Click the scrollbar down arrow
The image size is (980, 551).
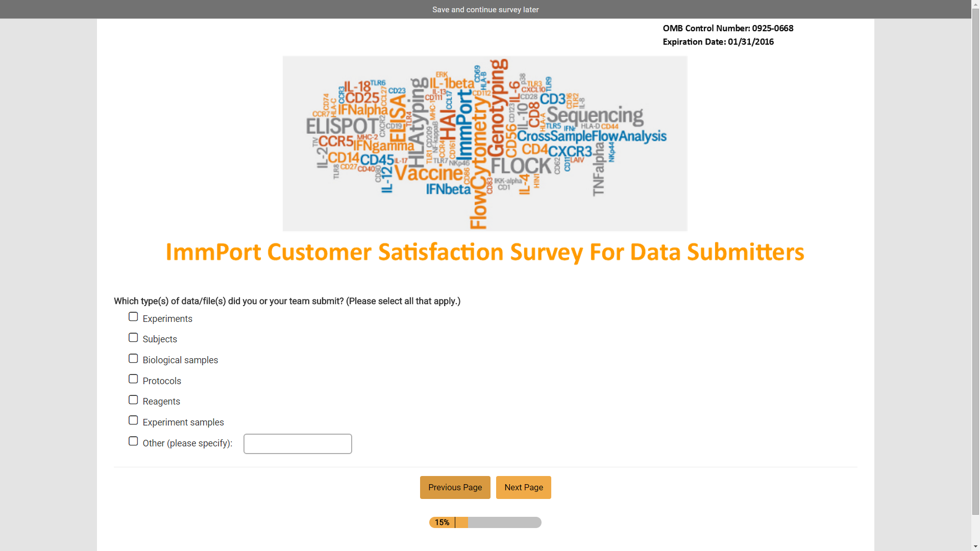[975, 547]
